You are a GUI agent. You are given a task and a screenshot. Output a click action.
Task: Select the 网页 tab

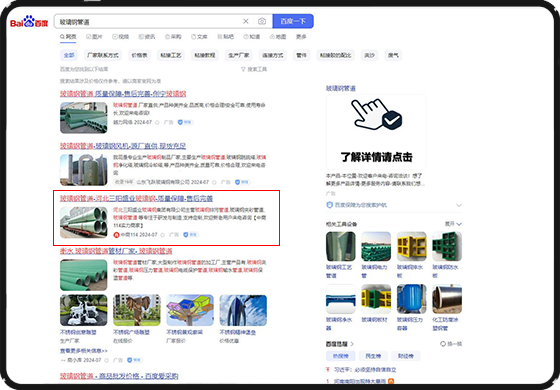pos(68,36)
